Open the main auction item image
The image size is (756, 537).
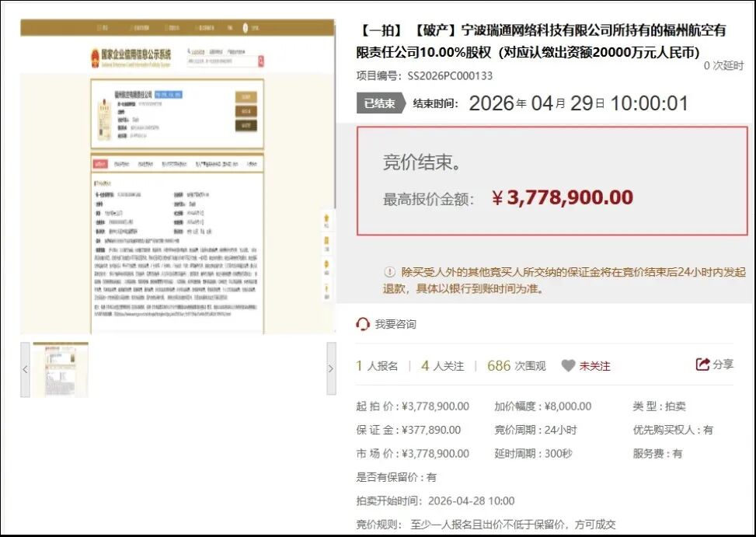pos(177,177)
